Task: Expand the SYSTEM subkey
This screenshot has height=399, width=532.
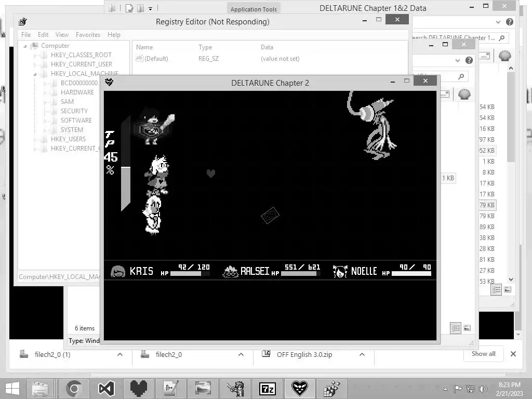Action: pos(45,130)
